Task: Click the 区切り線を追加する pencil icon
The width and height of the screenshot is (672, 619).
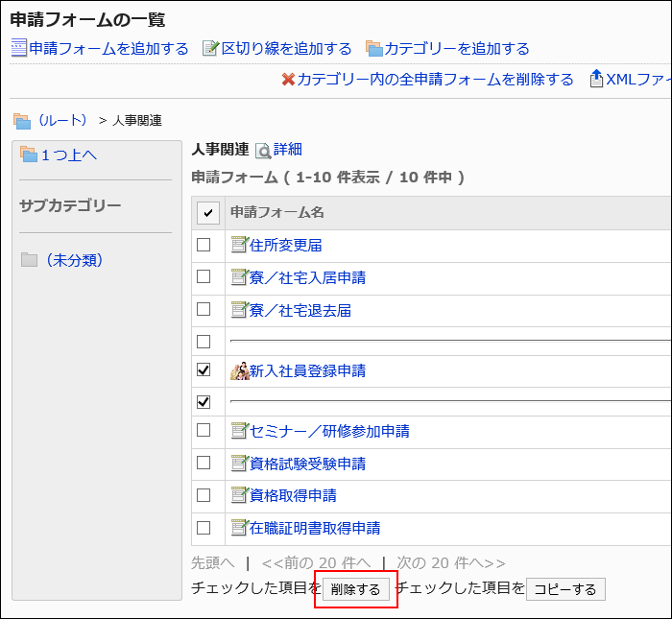Action: (x=210, y=48)
